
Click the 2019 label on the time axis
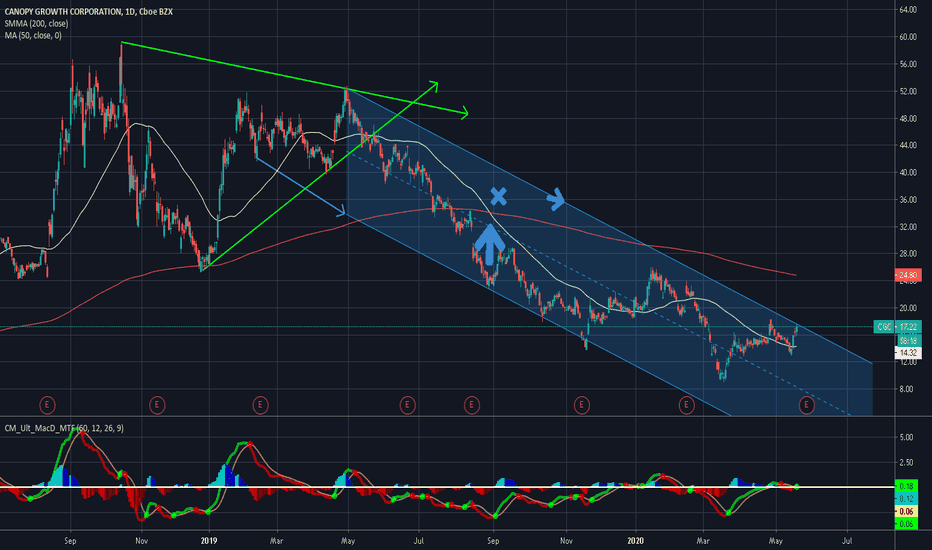point(209,541)
